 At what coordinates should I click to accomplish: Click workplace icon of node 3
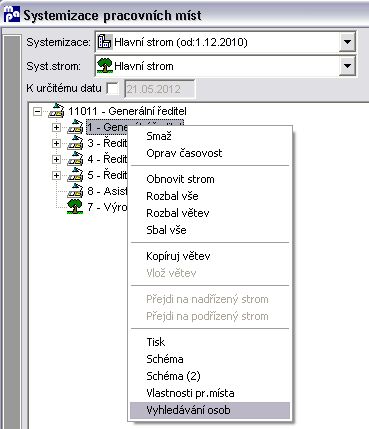click(75, 143)
